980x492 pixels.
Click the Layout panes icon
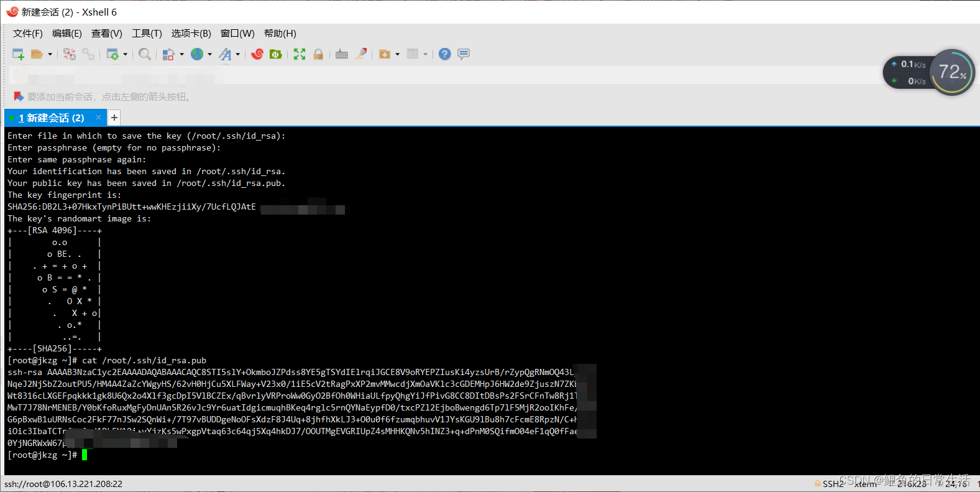click(413, 54)
